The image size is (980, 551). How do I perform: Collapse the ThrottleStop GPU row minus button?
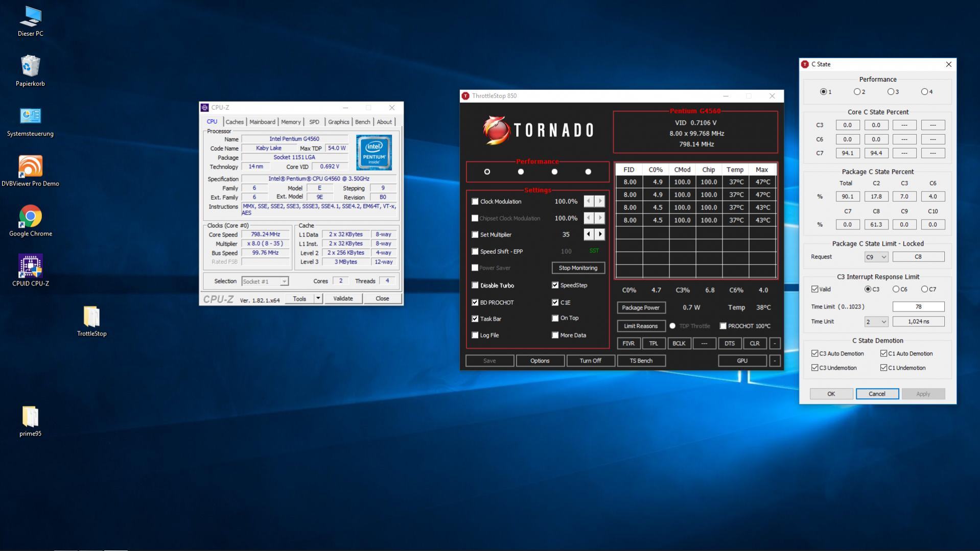pos(775,361)
